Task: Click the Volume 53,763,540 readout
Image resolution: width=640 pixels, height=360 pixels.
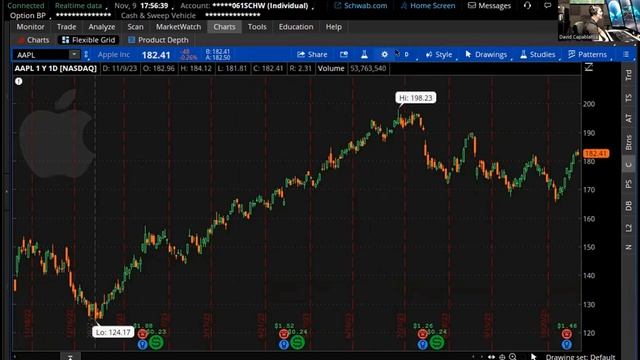Action: pyautogui.click(x=352, y=69)
